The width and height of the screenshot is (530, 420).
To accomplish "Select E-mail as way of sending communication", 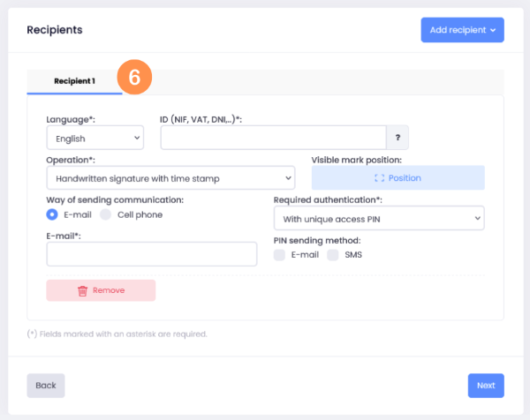I will coord(52,214).
